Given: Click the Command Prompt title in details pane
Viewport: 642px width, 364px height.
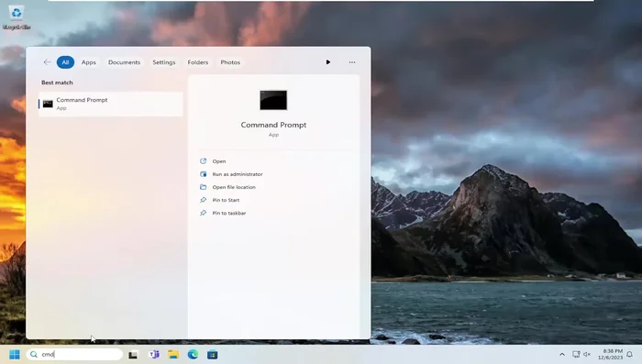Looking at the screenshot, I should (x=273, y=125).
